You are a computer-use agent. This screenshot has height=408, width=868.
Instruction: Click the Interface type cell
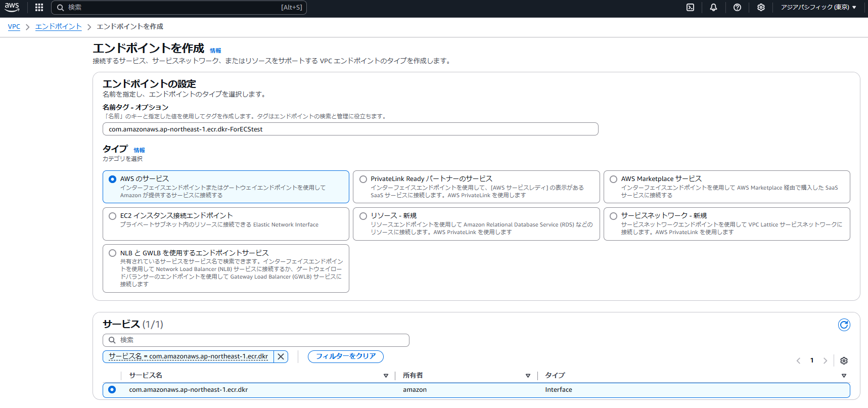click(559, 390)
